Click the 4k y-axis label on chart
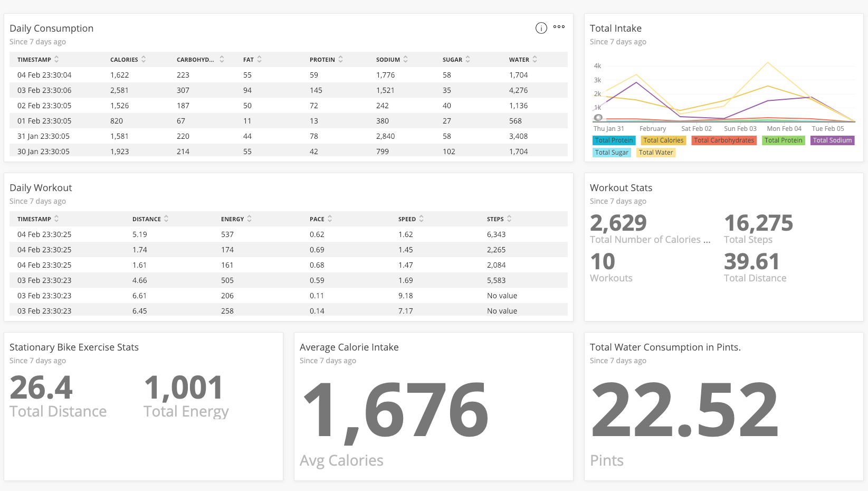 597,66
